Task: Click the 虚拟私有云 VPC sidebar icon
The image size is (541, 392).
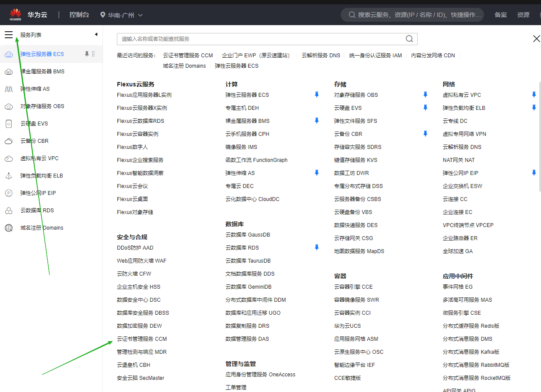Action: (8, 158)
